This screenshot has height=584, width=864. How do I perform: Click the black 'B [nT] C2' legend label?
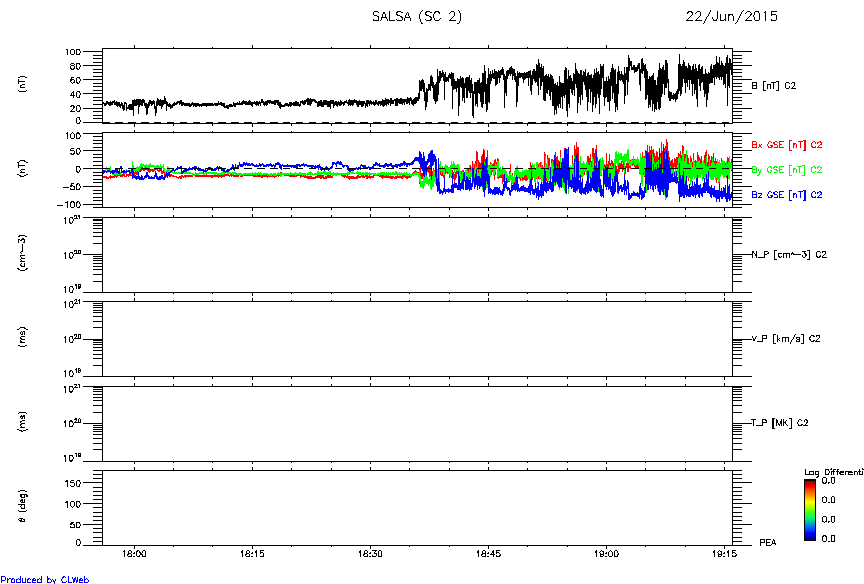click(x=774, y=85)
